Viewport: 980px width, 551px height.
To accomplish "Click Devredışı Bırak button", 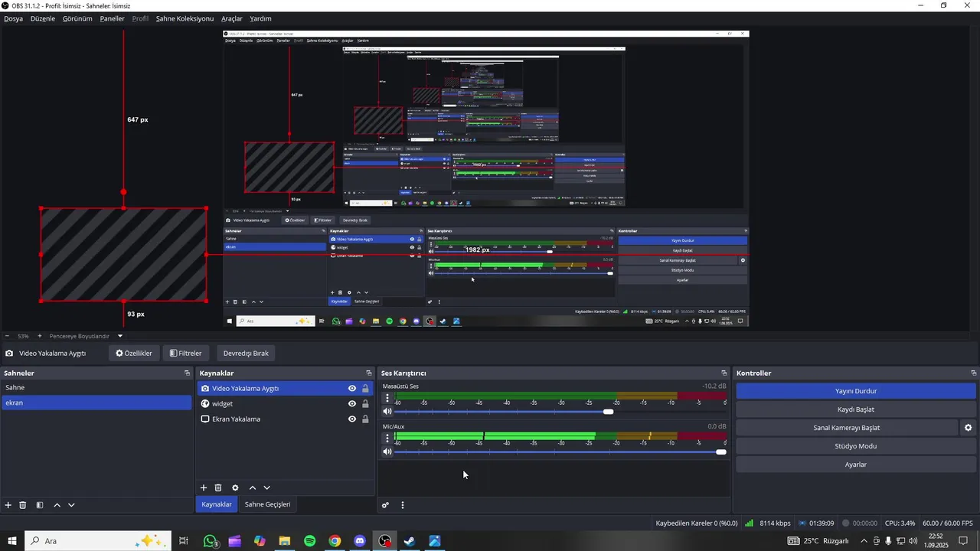I will (x=246, y=354).
